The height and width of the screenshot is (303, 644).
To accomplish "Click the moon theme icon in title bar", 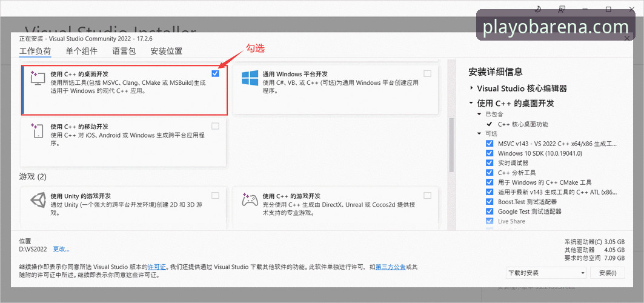I will [539, 9].
